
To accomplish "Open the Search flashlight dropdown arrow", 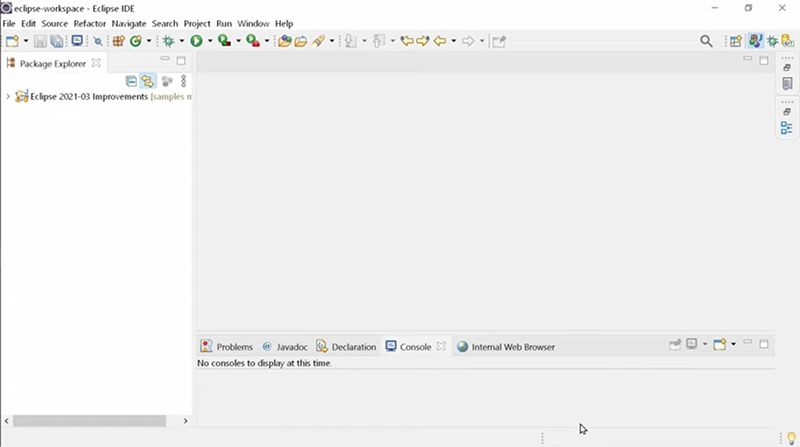I will click(x=332, y=41).
